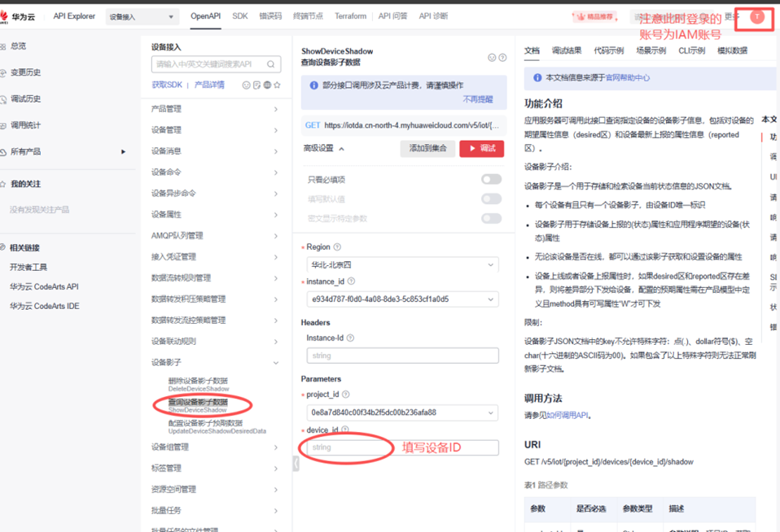Click the smiley feedback icon beside 产品详情

[x=246, y=85]
